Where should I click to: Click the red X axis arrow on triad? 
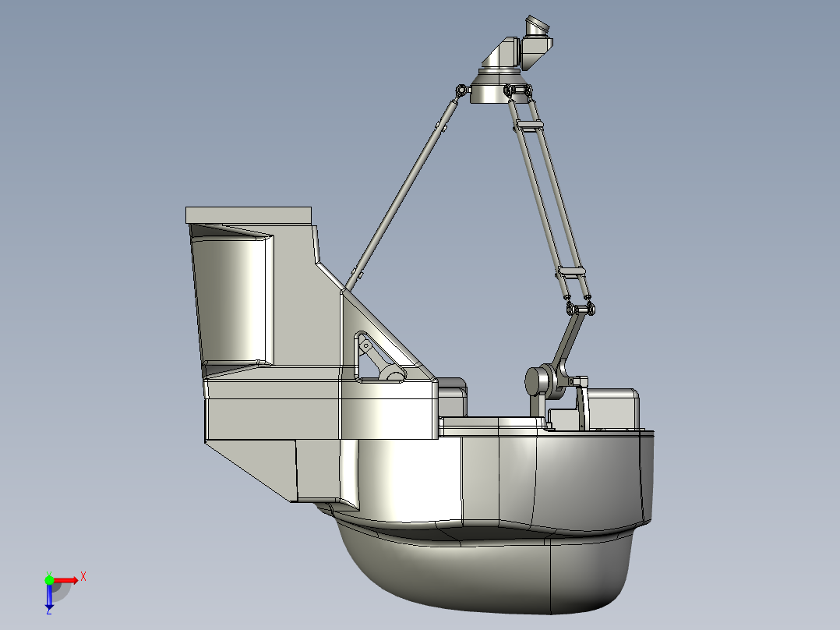(66, 580)
